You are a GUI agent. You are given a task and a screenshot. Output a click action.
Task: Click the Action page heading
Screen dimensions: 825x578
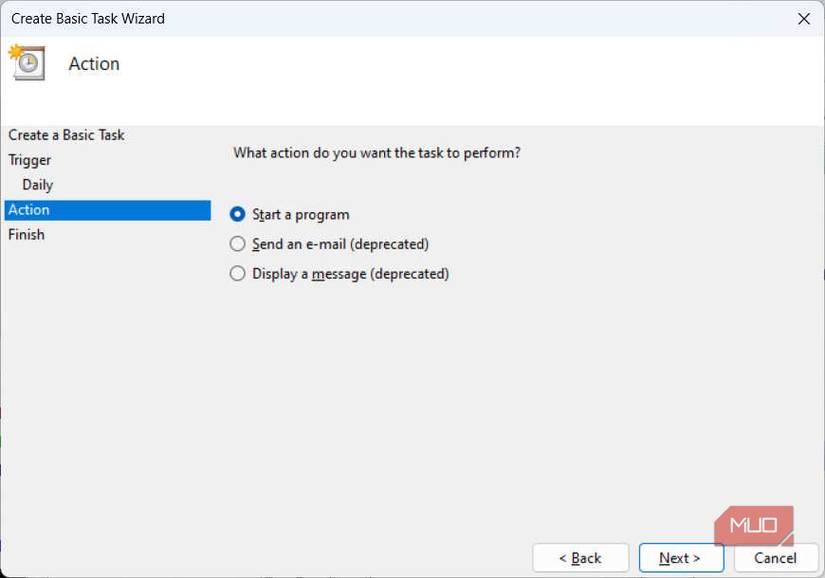pos(94,63)
